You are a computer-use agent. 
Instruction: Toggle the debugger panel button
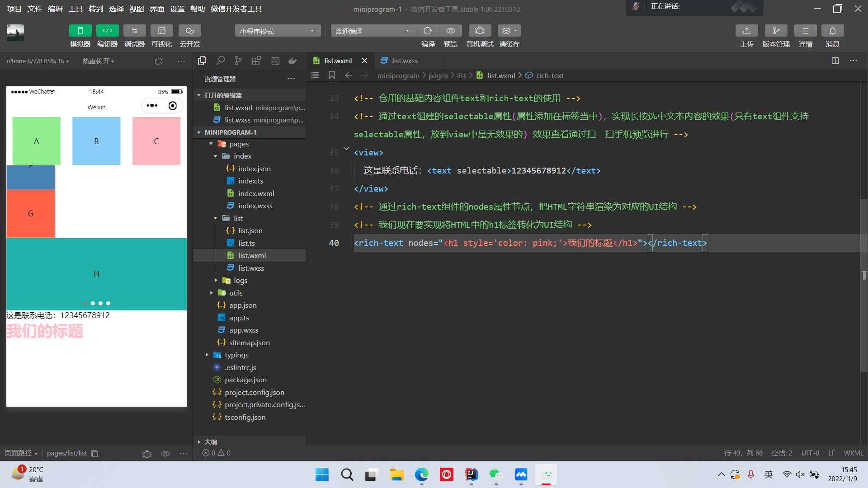pyautogui.click(x=134, y=31)
